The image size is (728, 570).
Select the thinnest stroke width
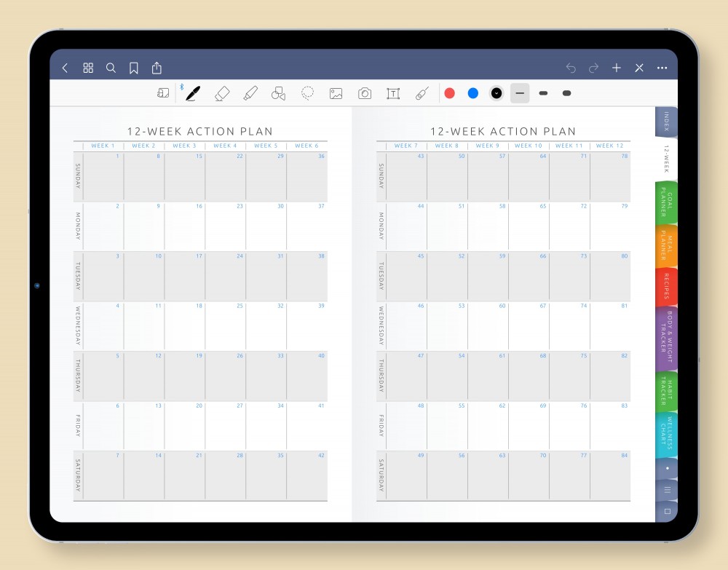[520, 93]
